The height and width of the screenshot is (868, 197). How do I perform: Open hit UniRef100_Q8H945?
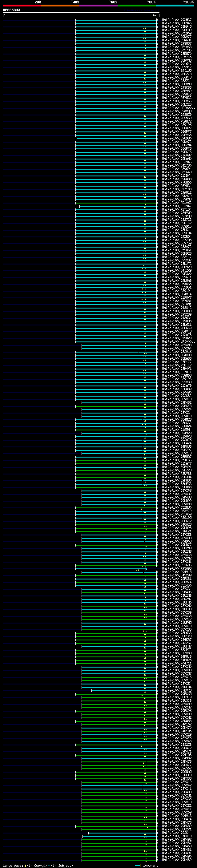point(177,26)
